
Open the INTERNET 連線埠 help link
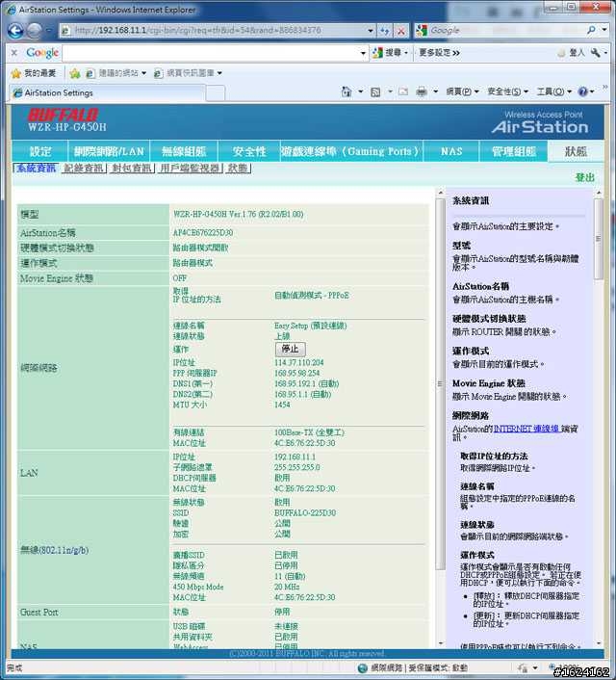tap(526, 429)
